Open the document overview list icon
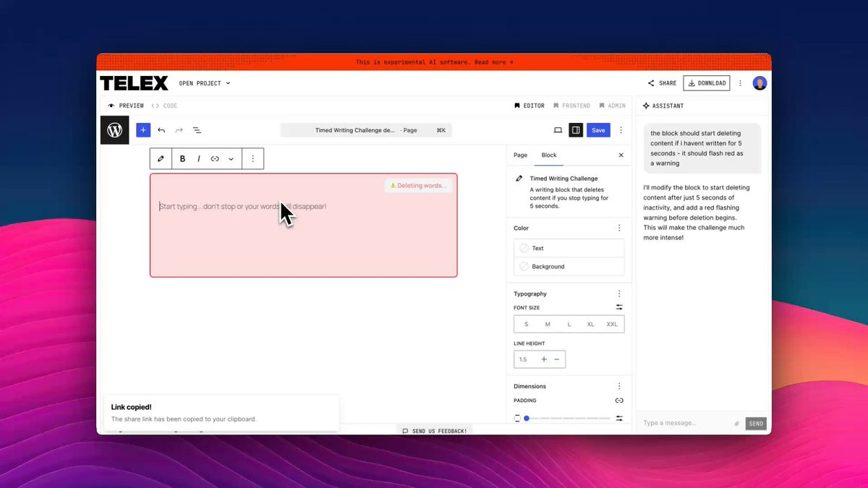 197,130
